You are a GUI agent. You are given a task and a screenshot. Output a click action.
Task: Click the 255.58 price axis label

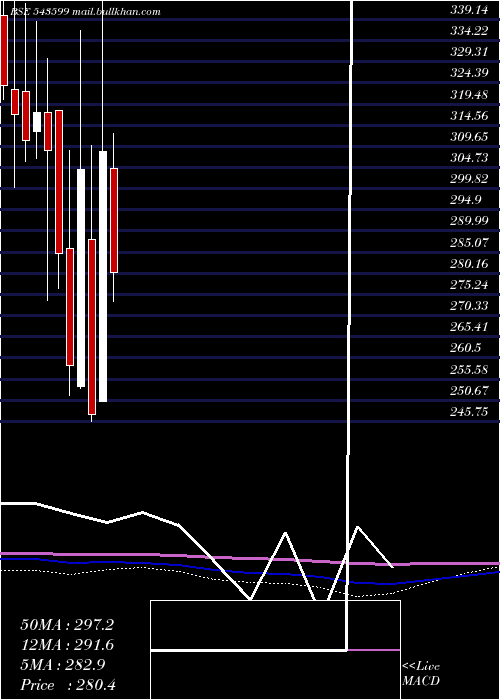(x=469, y=370)
